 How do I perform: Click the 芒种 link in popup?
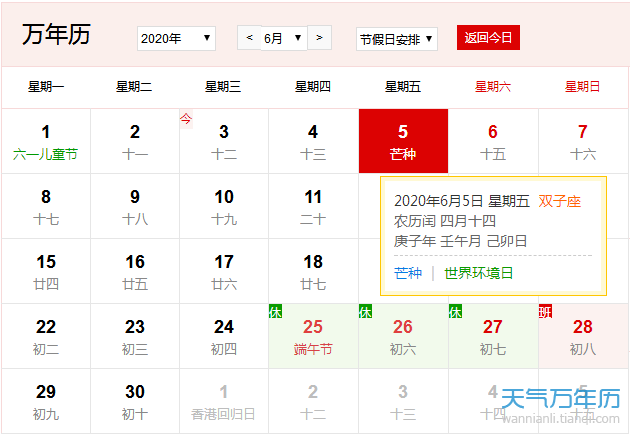(408, 273)
